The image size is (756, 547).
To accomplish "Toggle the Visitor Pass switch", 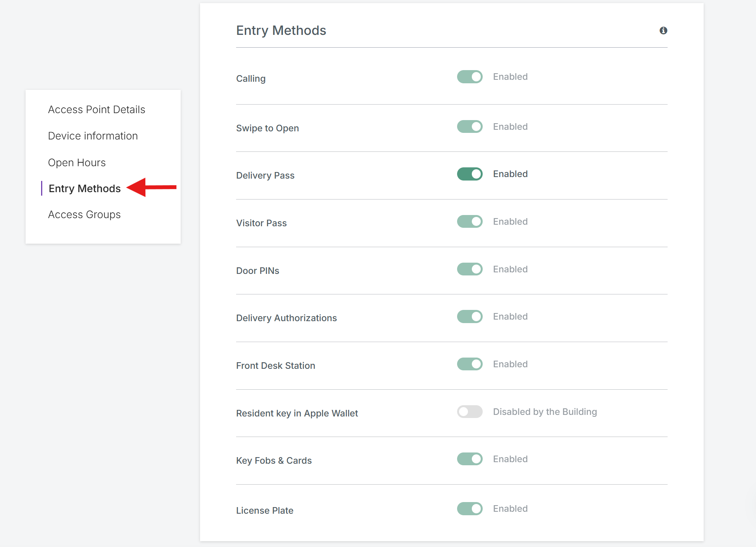I will (x=469, y=222).
